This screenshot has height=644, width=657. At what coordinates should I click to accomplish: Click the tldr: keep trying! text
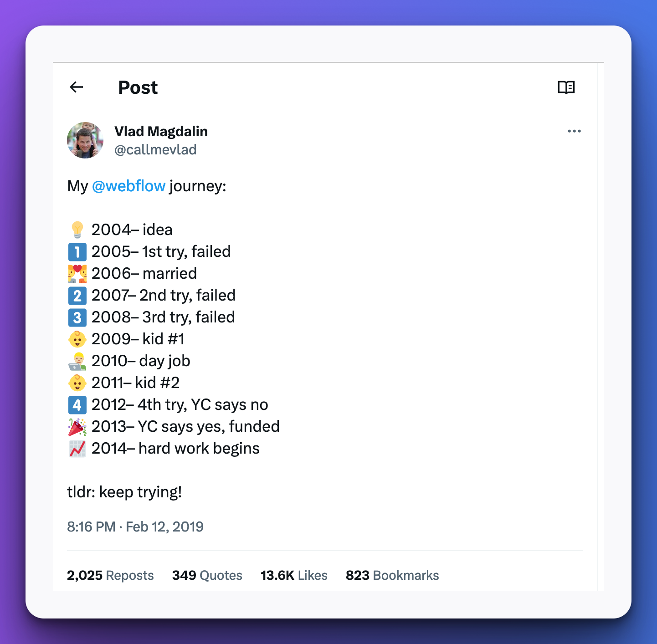[124, 492]
